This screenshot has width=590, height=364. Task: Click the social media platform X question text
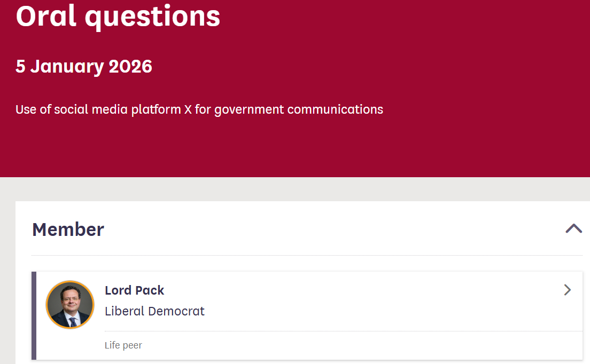(199, 109)
